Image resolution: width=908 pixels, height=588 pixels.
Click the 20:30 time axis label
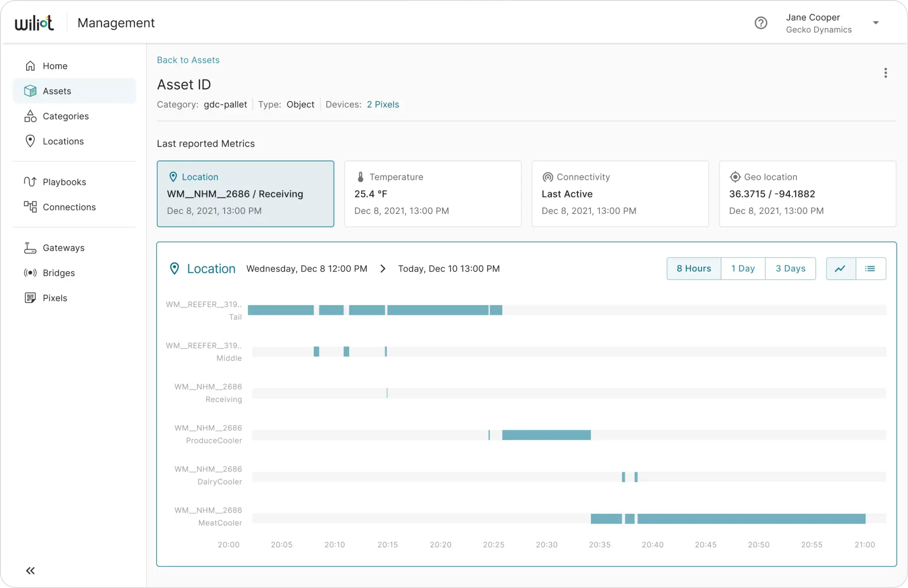pos(547,545)
